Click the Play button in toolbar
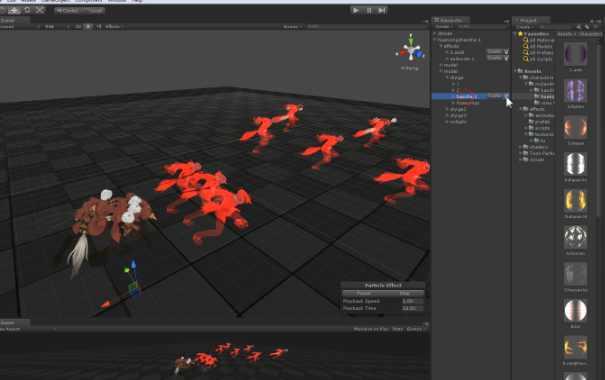605x380 pixels. point(356,10)
